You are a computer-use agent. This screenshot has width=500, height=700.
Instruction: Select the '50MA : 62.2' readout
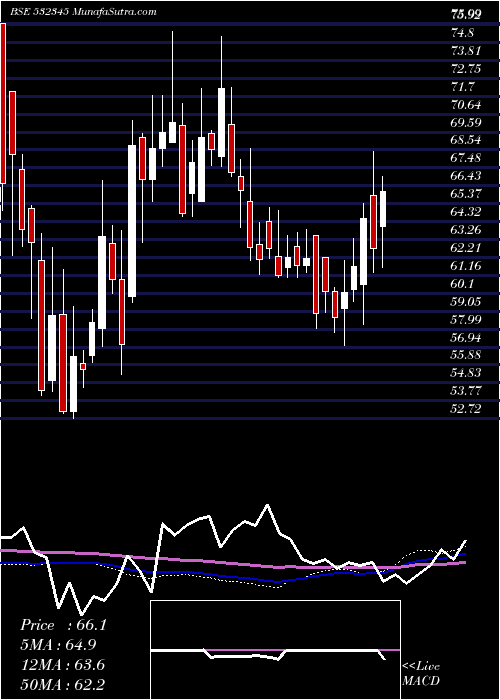pos(62,684)
